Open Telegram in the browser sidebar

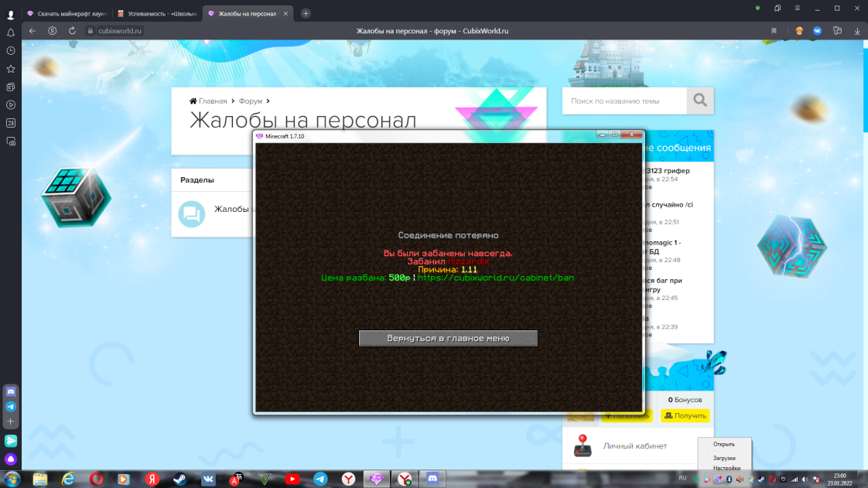pos(11,406)
